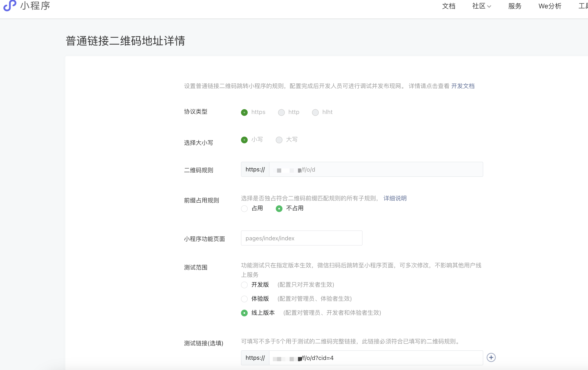
Task: Click the 协议类型 label
Action: 196,111
